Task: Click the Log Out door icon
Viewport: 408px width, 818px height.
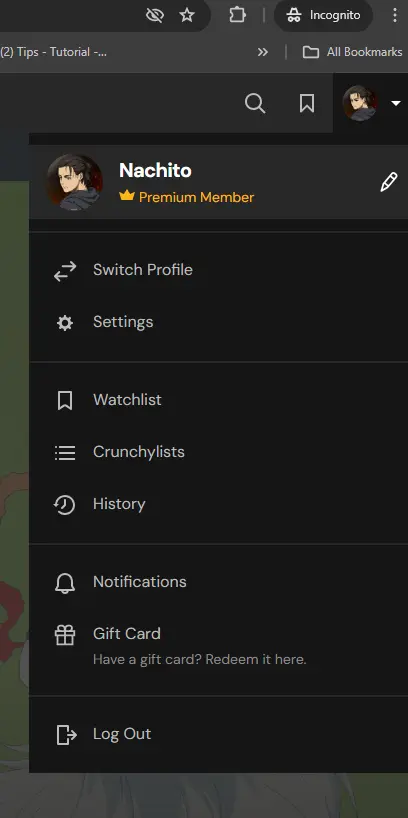Action: (66, 735)
